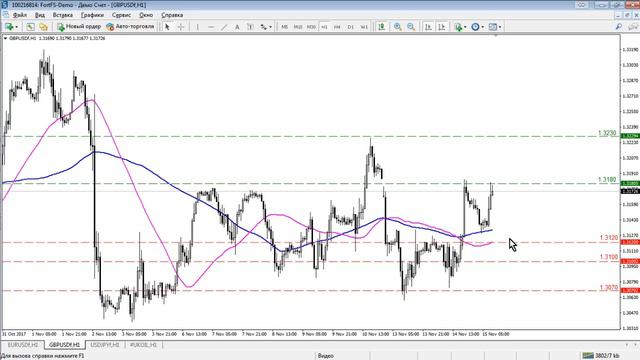Zoom in on the chart
Screen dimensions: 640x360
(x=398, y=27)
